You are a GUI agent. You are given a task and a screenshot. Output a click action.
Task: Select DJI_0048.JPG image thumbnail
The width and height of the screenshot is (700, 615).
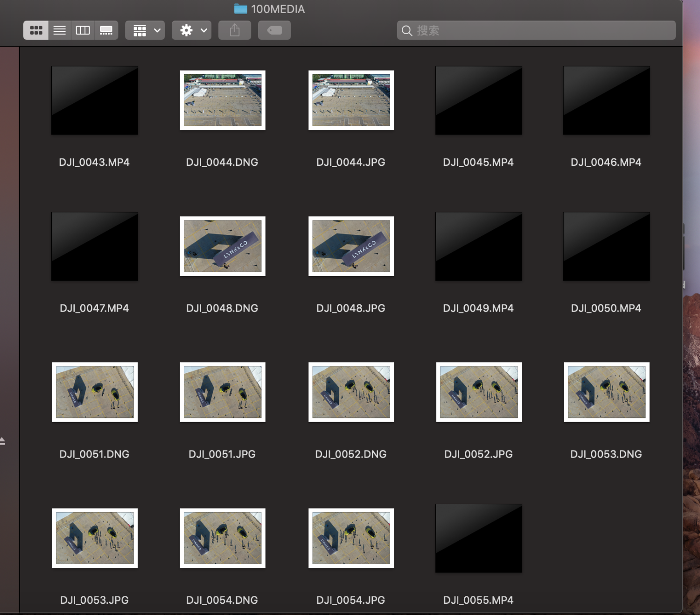pyautogui.click(x=351, y=246)
